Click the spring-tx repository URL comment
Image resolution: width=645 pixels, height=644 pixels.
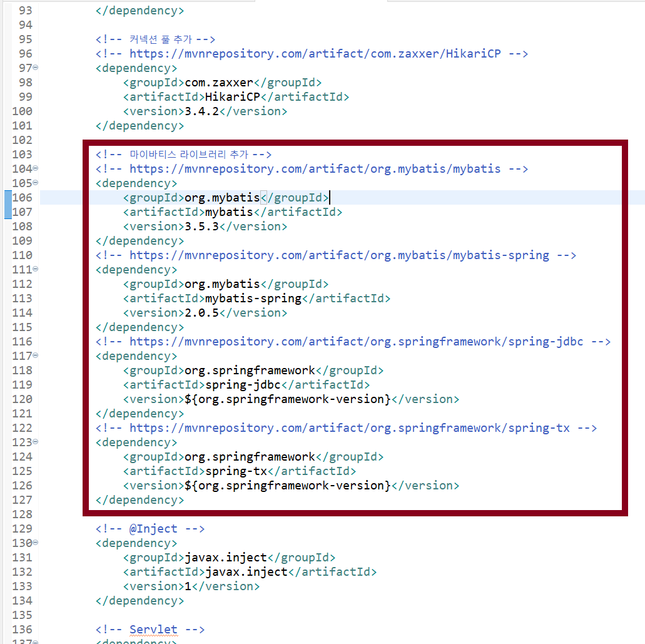pos(346,428)
